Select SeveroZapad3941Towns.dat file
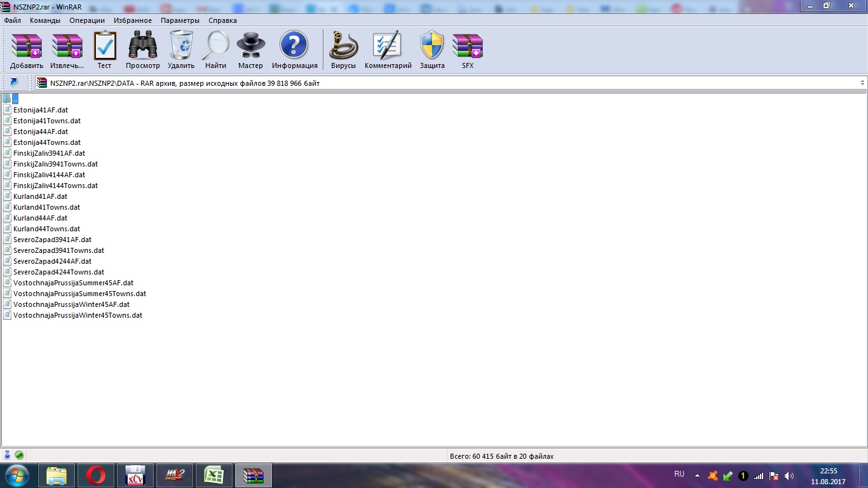This screenshot has width=868, height=488. (58, 250)
